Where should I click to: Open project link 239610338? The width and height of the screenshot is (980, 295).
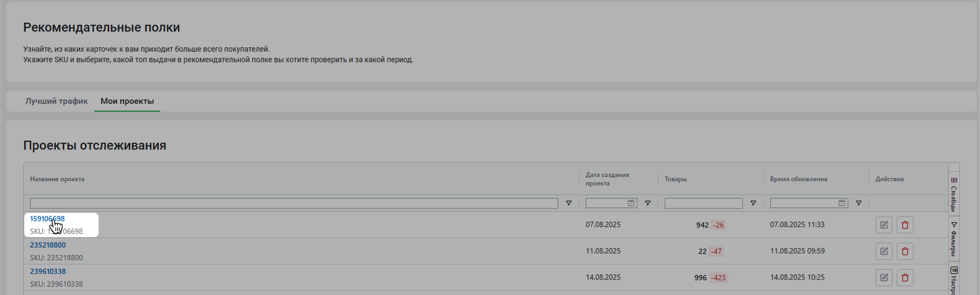47,271
